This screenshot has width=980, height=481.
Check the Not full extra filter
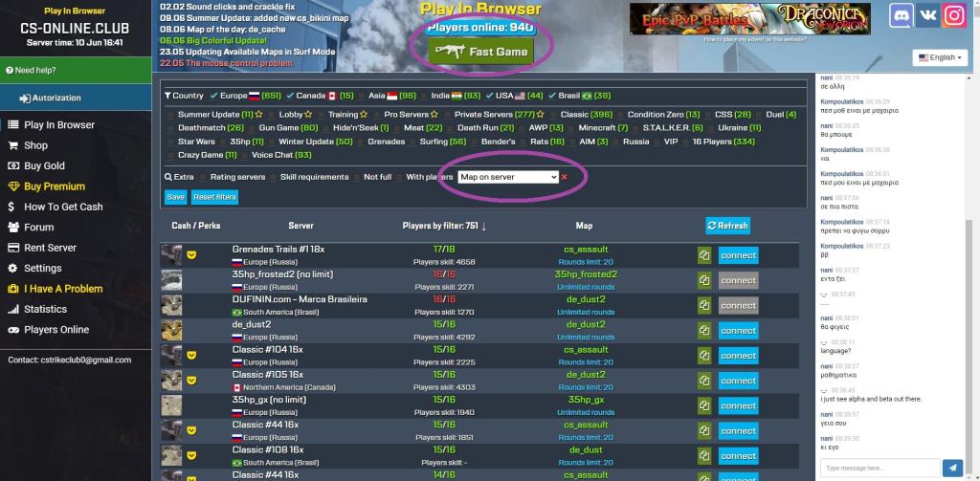pos(357,178)
